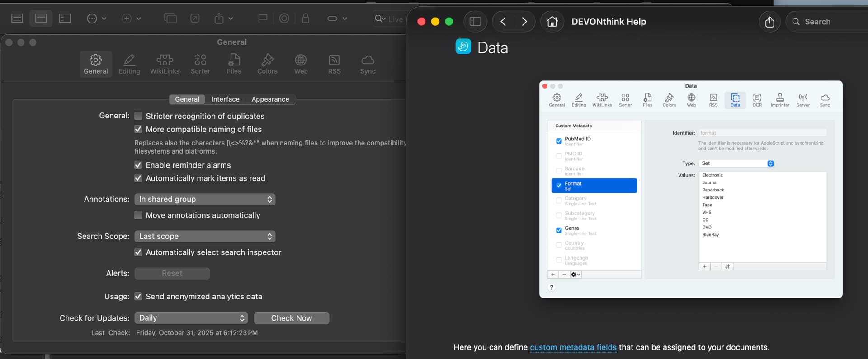Open the WikiLinks preferences pane
This screenshot has height=359, width=868.
[x=165, y=64]
